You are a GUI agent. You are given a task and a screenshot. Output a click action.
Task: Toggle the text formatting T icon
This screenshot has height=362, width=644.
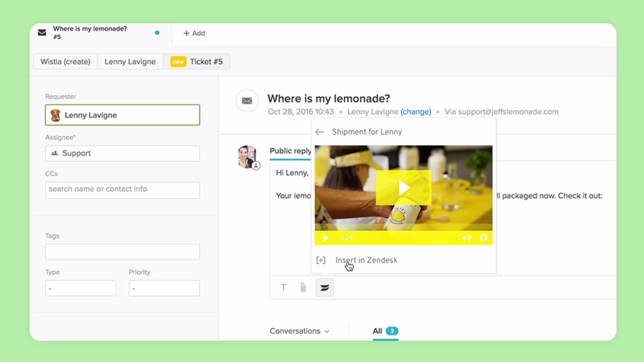[x=283, y=288]
